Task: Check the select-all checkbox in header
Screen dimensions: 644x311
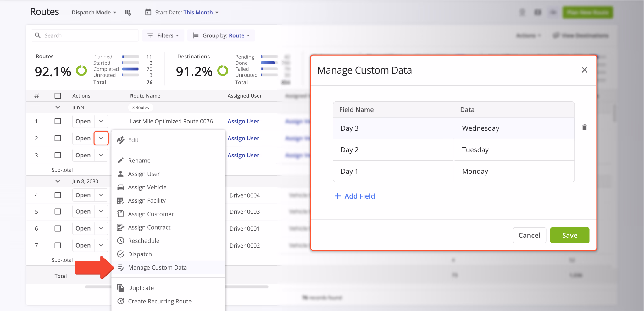Action: pos(58,95)
